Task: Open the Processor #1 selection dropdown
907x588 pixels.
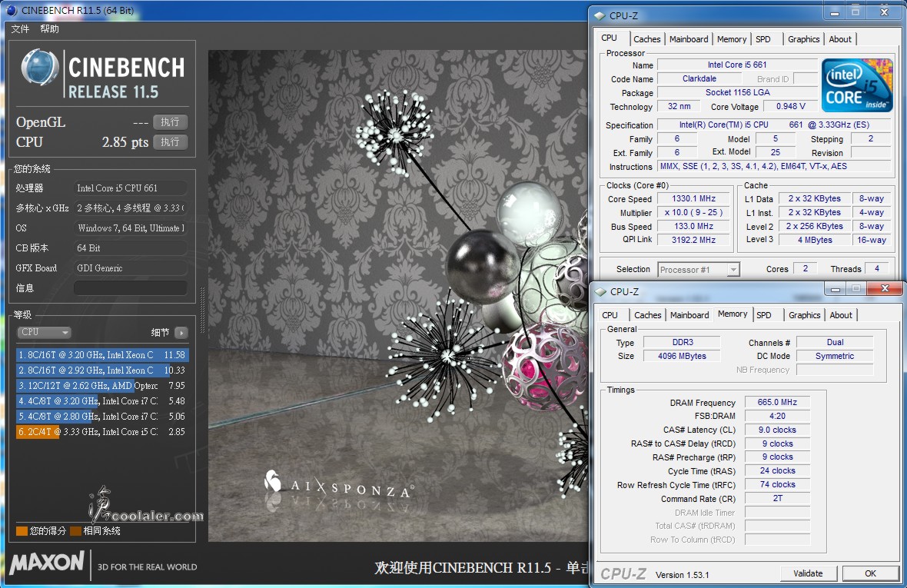Action: tap(699, 270)
